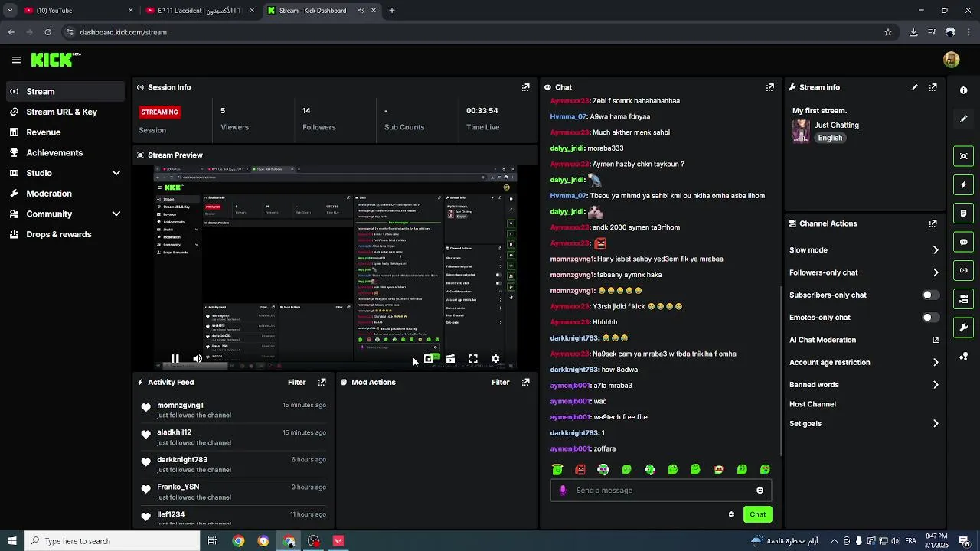
Task: Toggle the broadcast signal widget in the right toolbar
Action: click(963, 270)
